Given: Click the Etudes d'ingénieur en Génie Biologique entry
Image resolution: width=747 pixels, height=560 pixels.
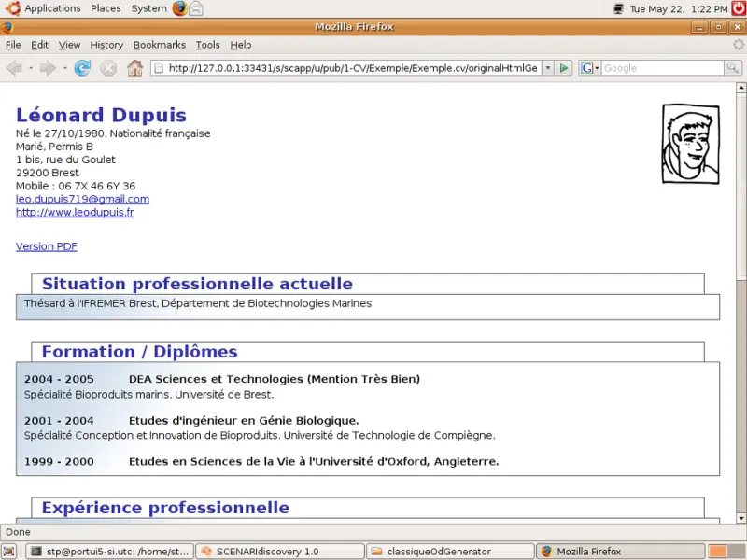Looking at the screenshot, I should [244, 421].
